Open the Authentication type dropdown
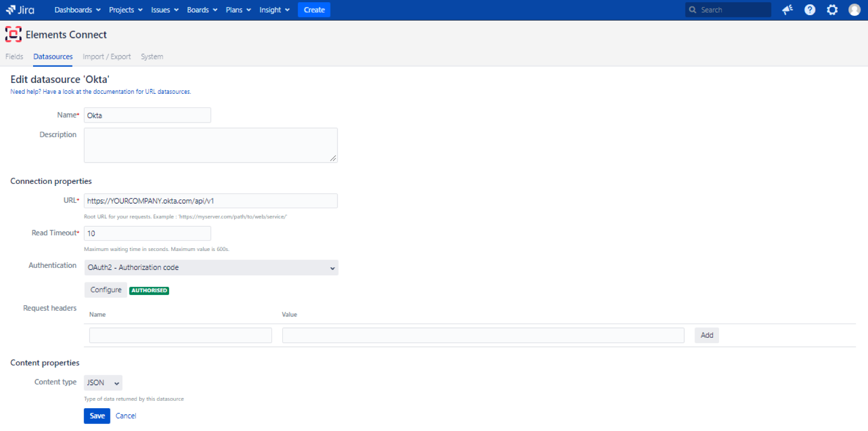Image resolution: width=868 pixels, height=431 pixels. 211,268
